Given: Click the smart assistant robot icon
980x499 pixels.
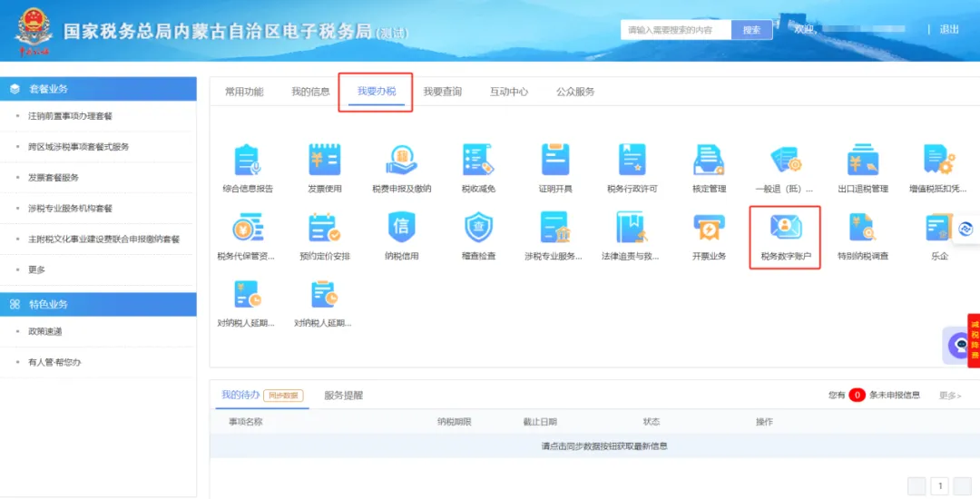Looking at the screenshot, I should tap(957, 345).
